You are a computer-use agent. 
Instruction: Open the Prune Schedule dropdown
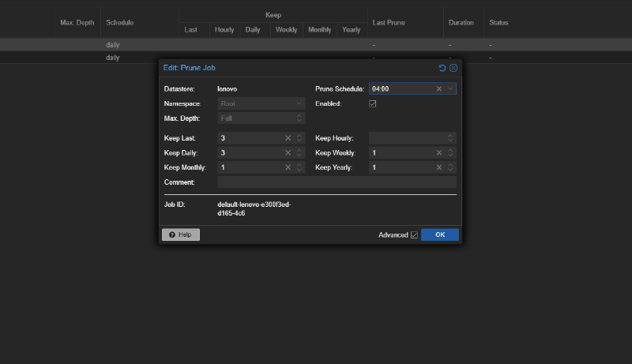pyautogui.click(x=450, y=88)
